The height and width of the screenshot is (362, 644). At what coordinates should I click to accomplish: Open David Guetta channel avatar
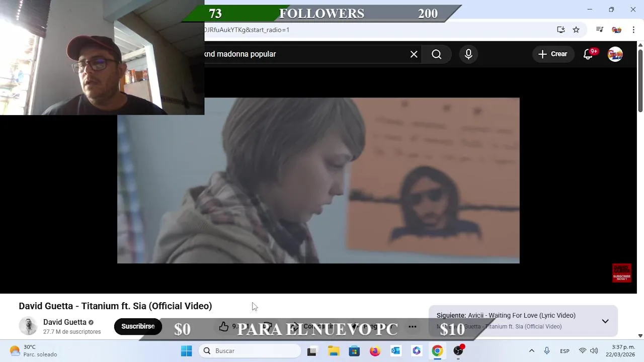(28, 326)
